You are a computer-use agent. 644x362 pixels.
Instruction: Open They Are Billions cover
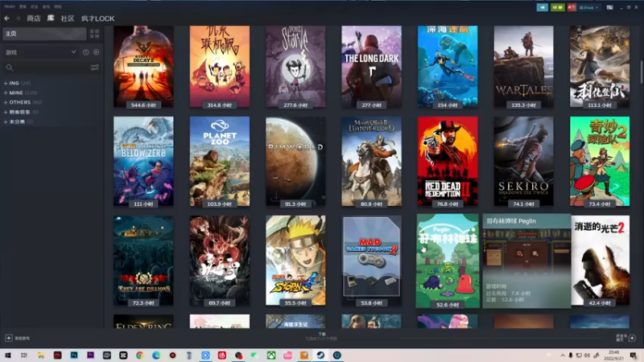(x=143, y=261)
